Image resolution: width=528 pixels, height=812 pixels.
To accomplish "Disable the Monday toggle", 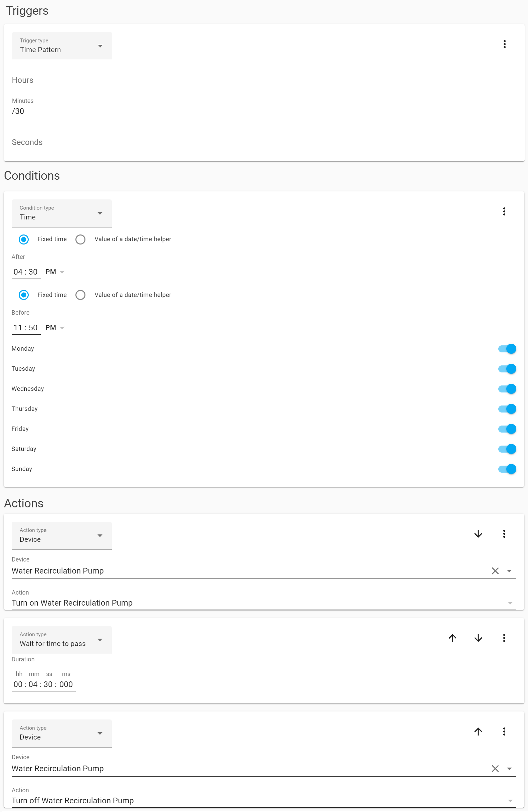I will pyautogui.click(x=507, y=349).
